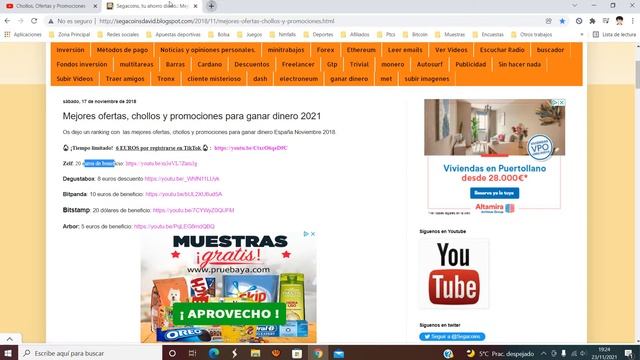Screen dimensions: 640x360
Task: Click the Help question mark tray icon
Action: [448, 353]
